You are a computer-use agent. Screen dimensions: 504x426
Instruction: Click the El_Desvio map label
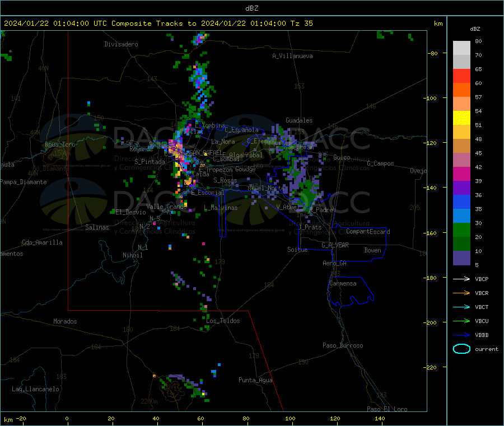coord(130,212)
